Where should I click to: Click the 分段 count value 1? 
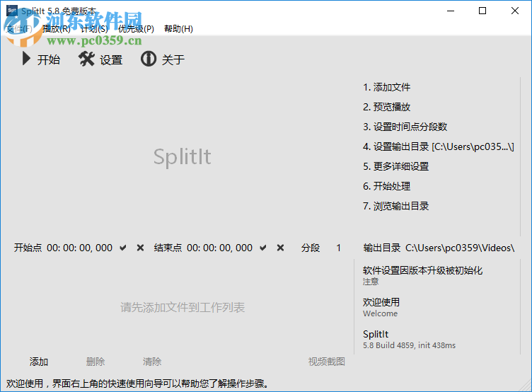click(338, 248)
